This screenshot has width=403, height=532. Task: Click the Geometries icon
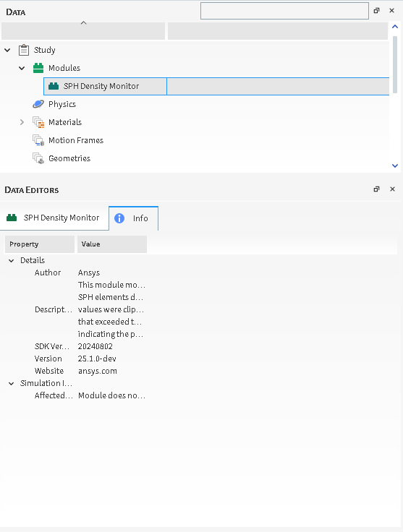tap(38, 158)
